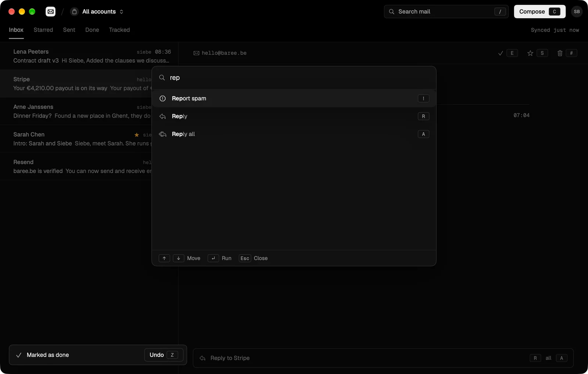Open the SB profile avatar
The width and height of the screenshot is (588, 374).
[x=577, y=12]
